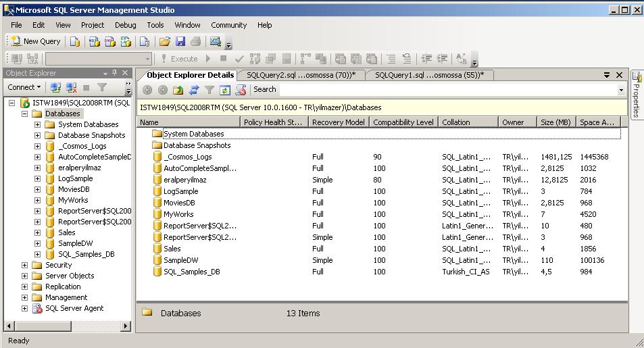The image size is (644, 348).
Task: Click the Object Explorer scroll right arrow
Action: [126, 326]
